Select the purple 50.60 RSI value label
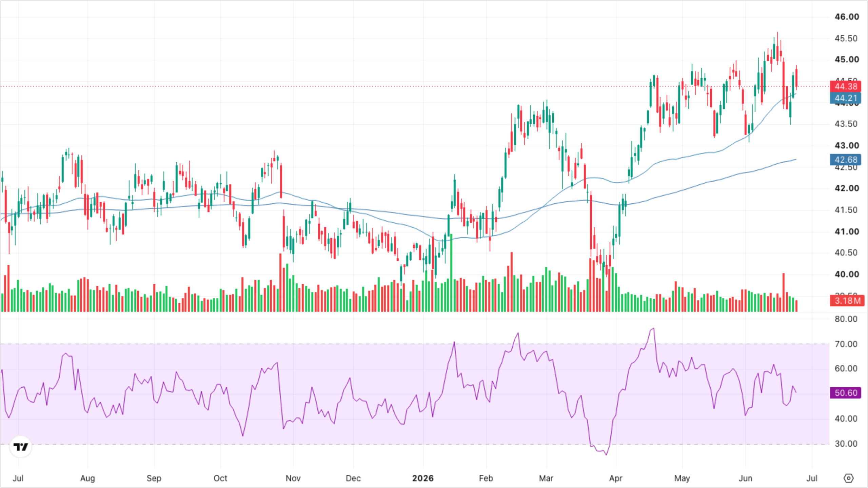 point(846,393)
